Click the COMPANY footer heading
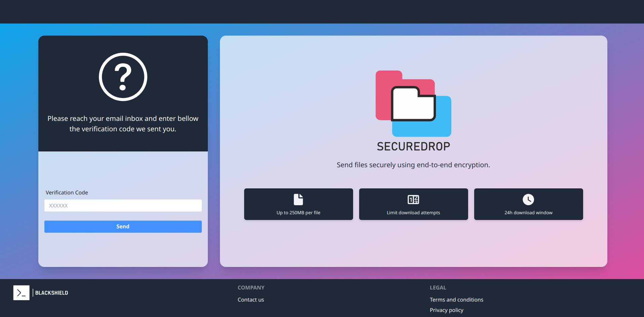Viewport: 644px width, 317px height. [x=251, y=287]
